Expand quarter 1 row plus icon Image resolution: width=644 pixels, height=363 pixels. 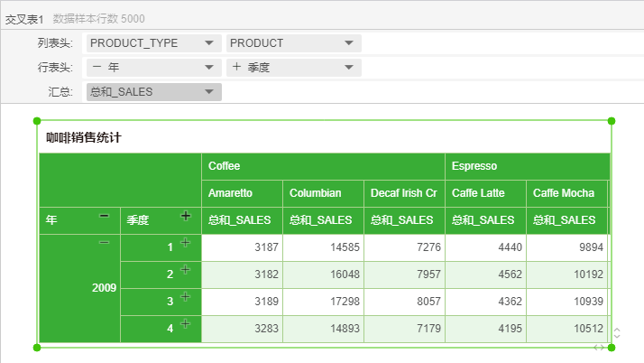(186, 243)
